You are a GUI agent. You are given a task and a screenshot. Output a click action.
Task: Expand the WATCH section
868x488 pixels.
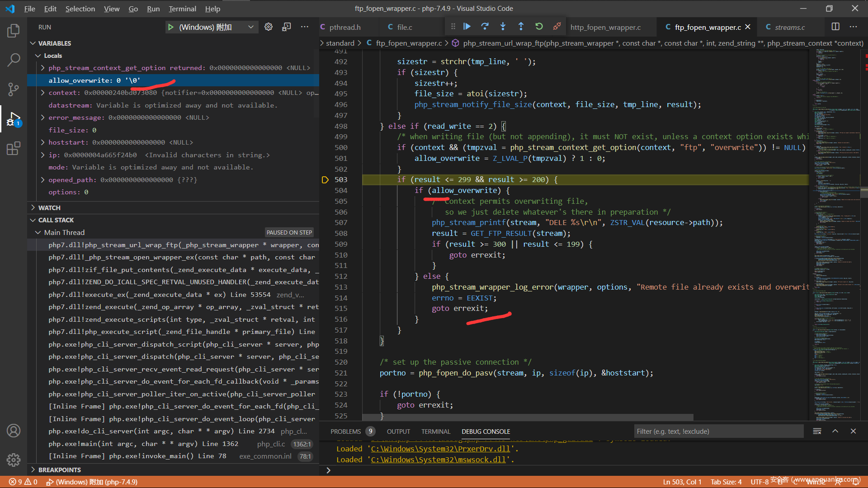click(49, 208)
